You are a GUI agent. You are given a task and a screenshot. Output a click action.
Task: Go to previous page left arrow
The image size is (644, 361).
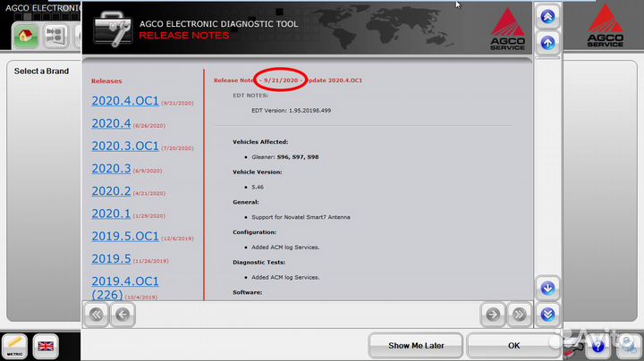click(x=123, y=315)
